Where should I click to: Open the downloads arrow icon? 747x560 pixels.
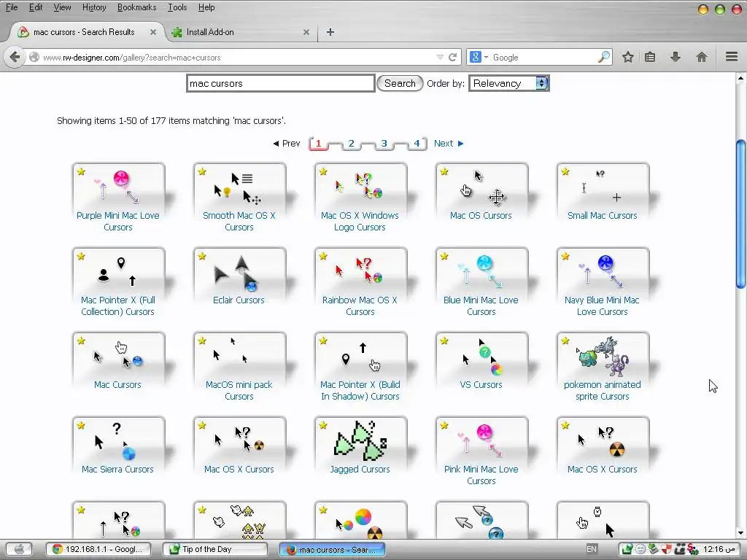pyautogui.click(x=675, y=57)
